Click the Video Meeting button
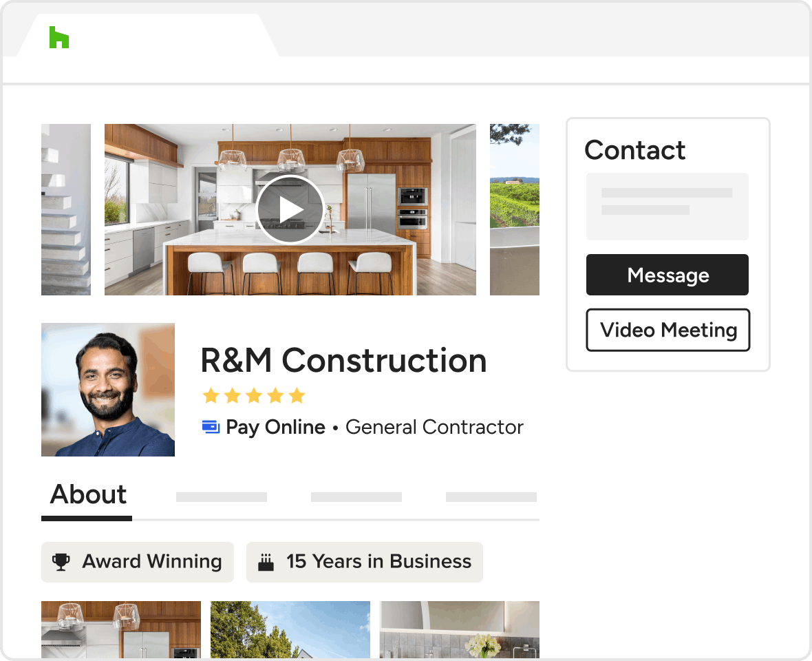Viewport: 812px width, 661px height. tap(668, 330)
